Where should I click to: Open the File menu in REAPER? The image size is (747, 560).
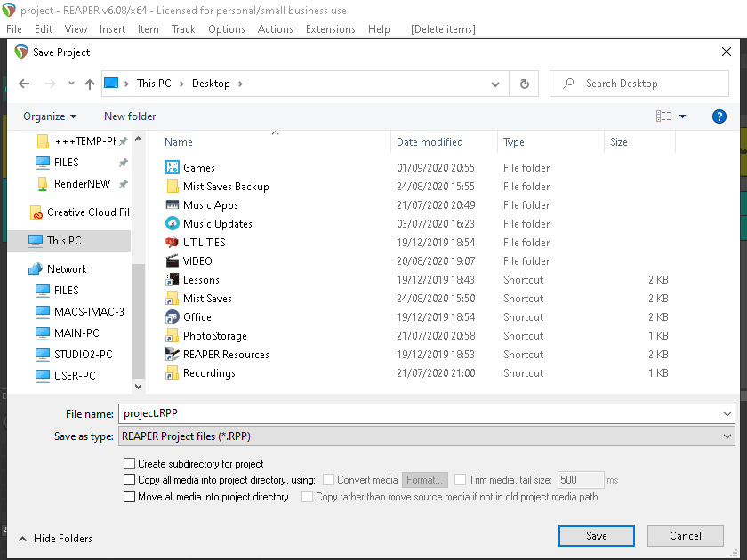[14, 29]
